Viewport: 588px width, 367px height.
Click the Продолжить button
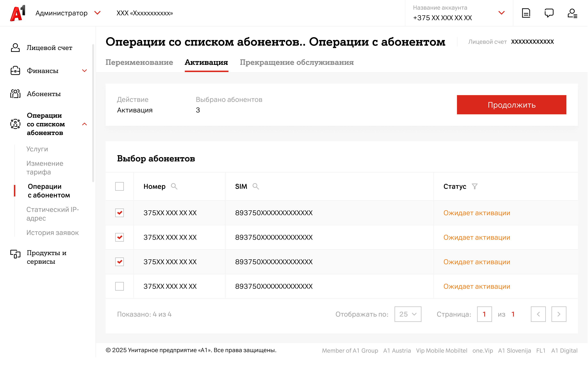pos(511,105)
